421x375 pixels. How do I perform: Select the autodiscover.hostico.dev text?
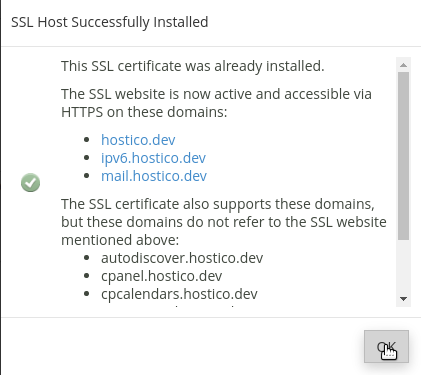pos(182,258)
